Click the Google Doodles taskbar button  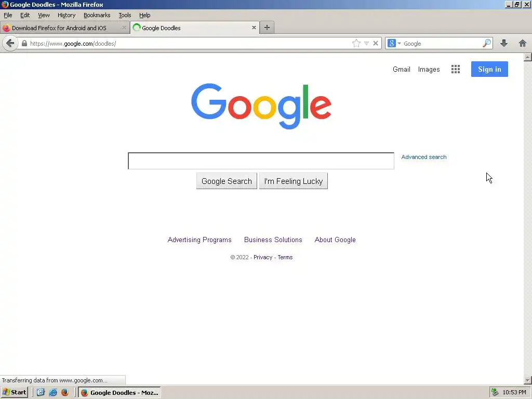point(119,392)
